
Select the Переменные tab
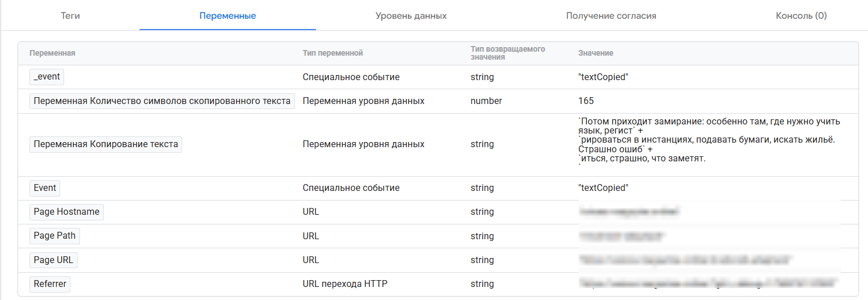[x=227, y=16]
